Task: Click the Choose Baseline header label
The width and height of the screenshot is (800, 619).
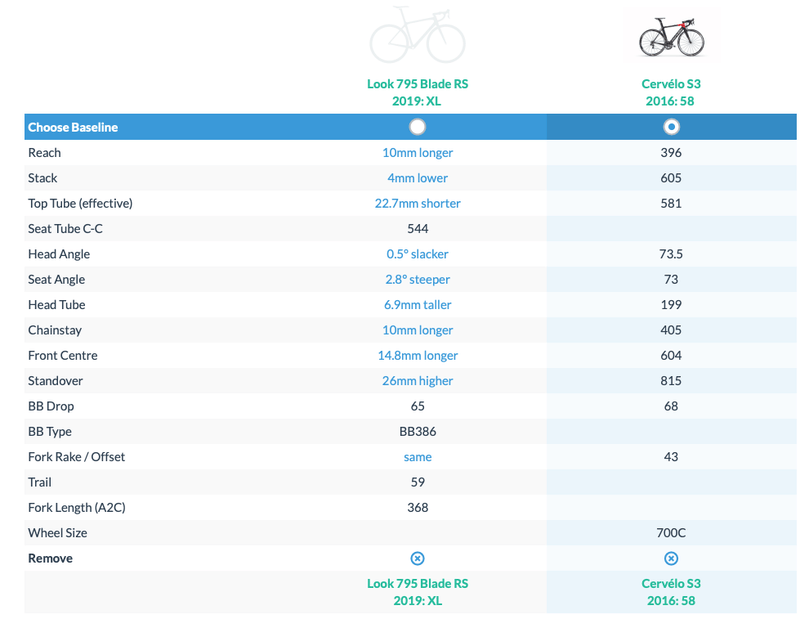Action: pos(73,127)
